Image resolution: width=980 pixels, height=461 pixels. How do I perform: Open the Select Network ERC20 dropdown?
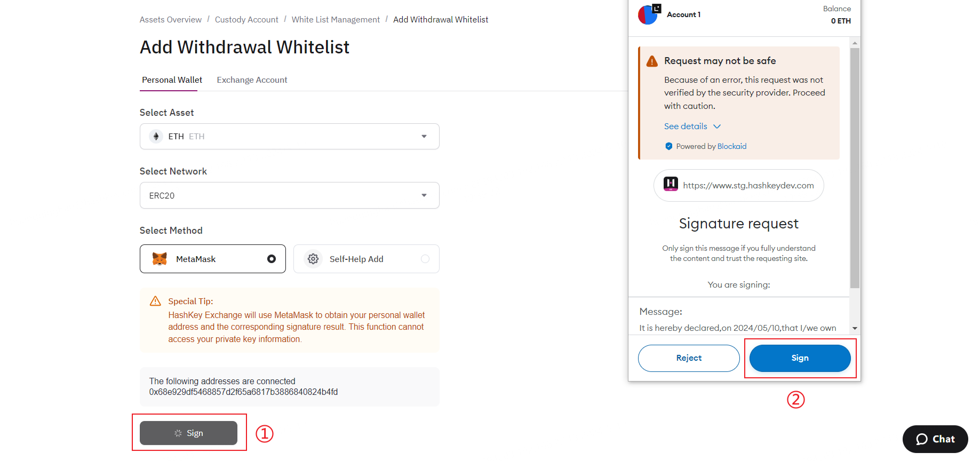(290, 195)
